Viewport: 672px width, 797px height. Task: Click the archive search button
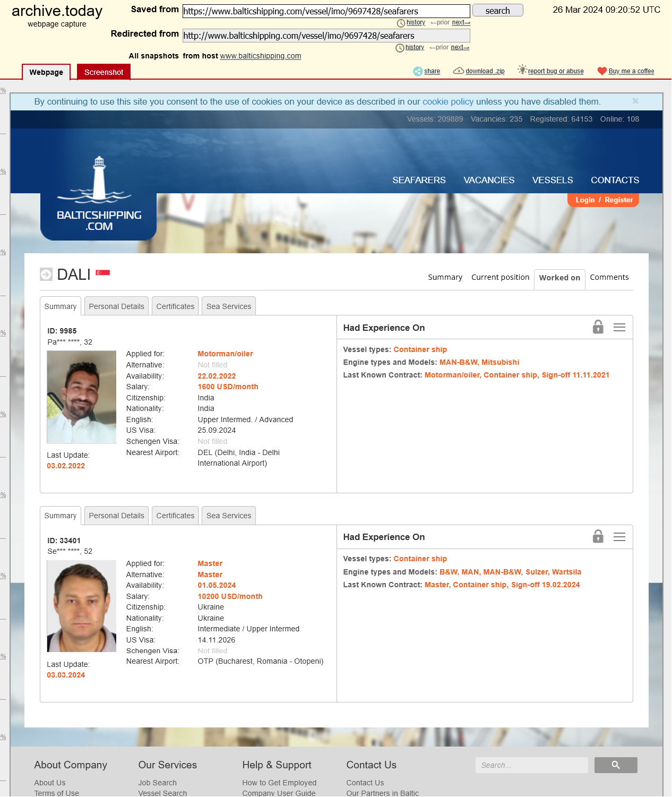click(497, 11)
